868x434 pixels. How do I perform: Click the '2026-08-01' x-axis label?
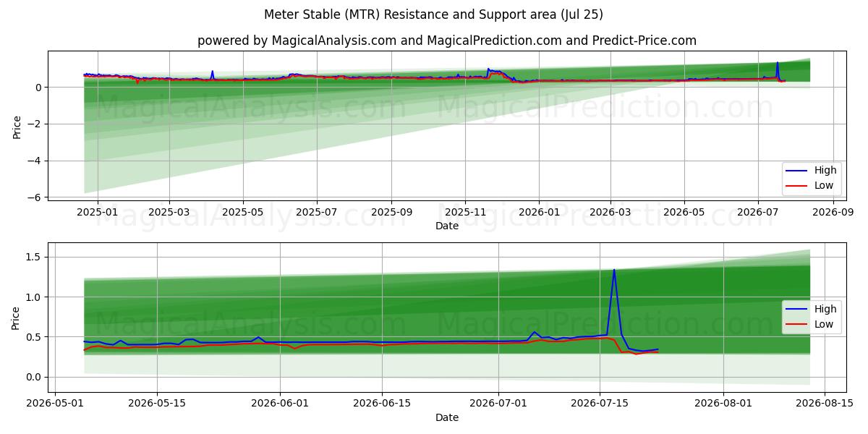pos(723,404)
